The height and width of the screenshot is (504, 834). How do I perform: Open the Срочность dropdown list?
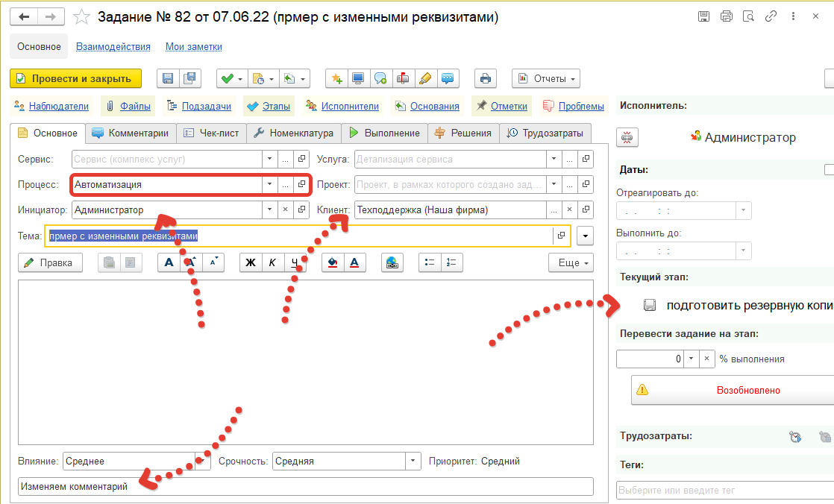coord(413,461)
